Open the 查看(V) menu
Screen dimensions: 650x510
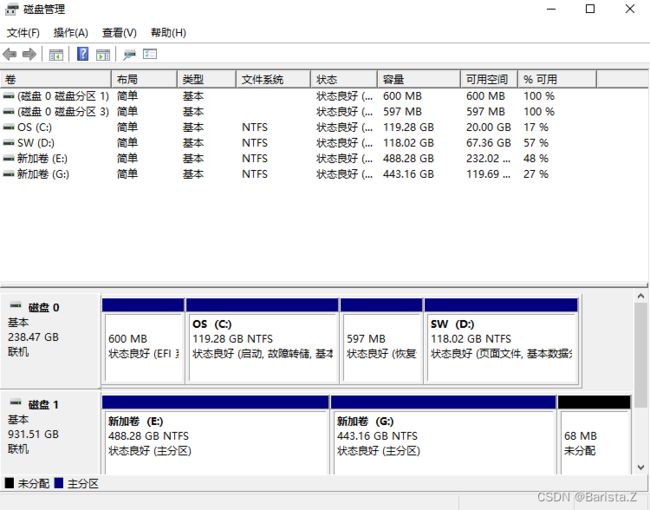[119, 33]
